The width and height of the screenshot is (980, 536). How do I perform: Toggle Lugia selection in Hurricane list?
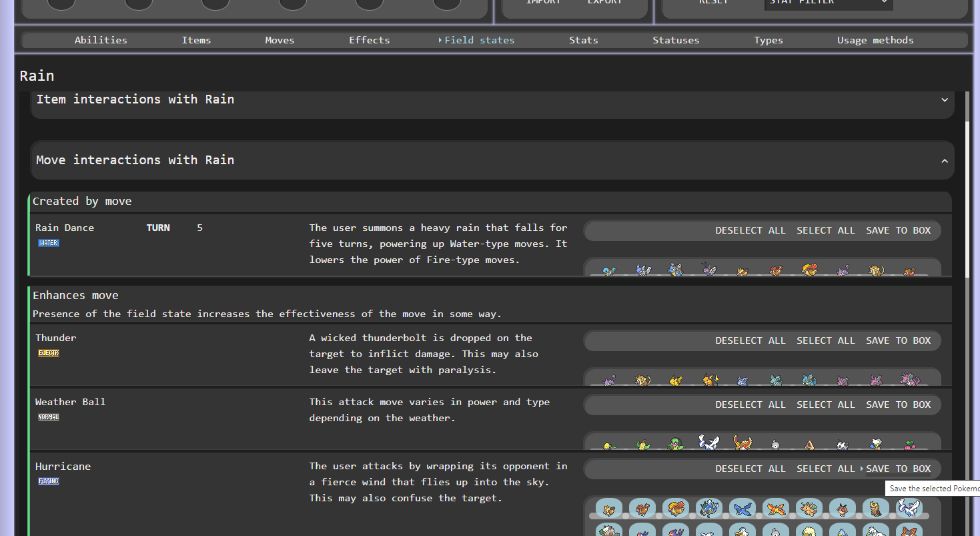pos(909,509)
